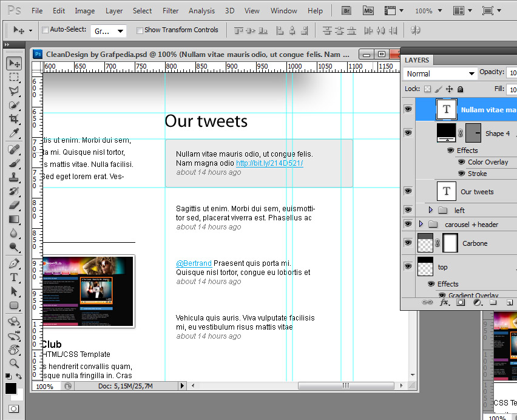Image resolution: width=517 pixels, height=420 pixels.
Task: Select the Rounded Rectangle shape tool
Action: 14,305
